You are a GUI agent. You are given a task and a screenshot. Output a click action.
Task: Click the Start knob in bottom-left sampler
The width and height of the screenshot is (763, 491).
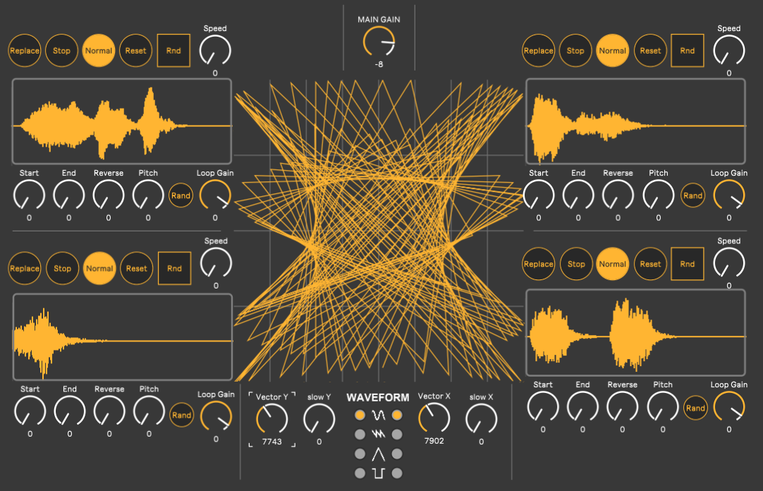tap(30, 412)
